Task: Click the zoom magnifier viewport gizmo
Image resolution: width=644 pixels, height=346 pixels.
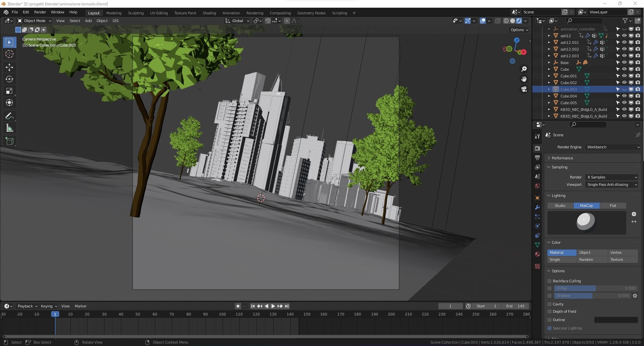Action: pyautogui.click(x=524, y=69)
